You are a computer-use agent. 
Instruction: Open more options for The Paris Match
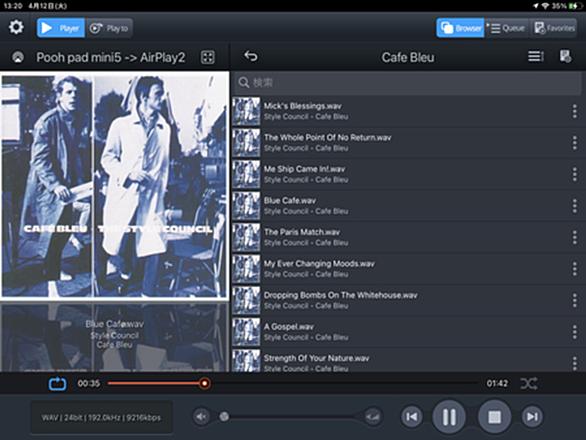(x=574, y=237)
